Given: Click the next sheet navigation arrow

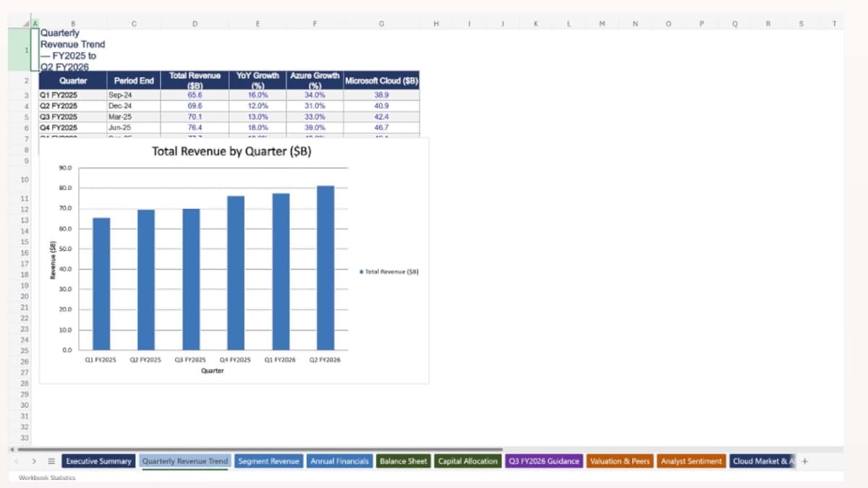Looking at the screenshot, I should coord(34,461).
